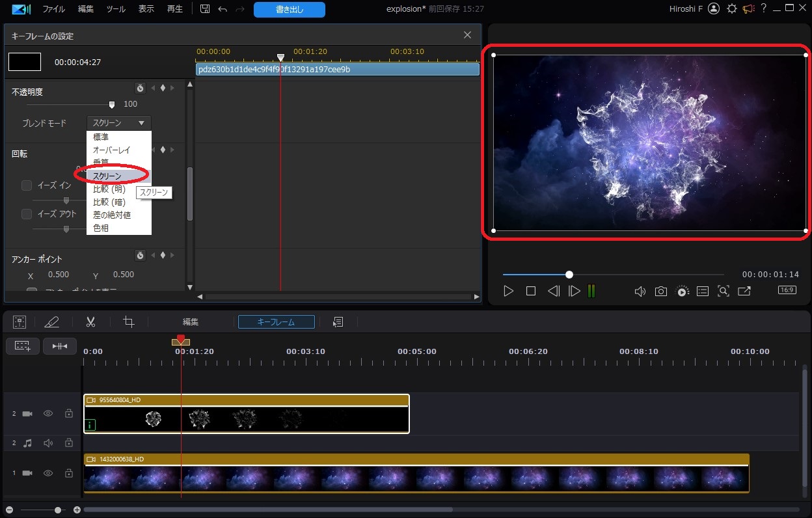Open the preview quality options
812x518 pixels.
682,291
